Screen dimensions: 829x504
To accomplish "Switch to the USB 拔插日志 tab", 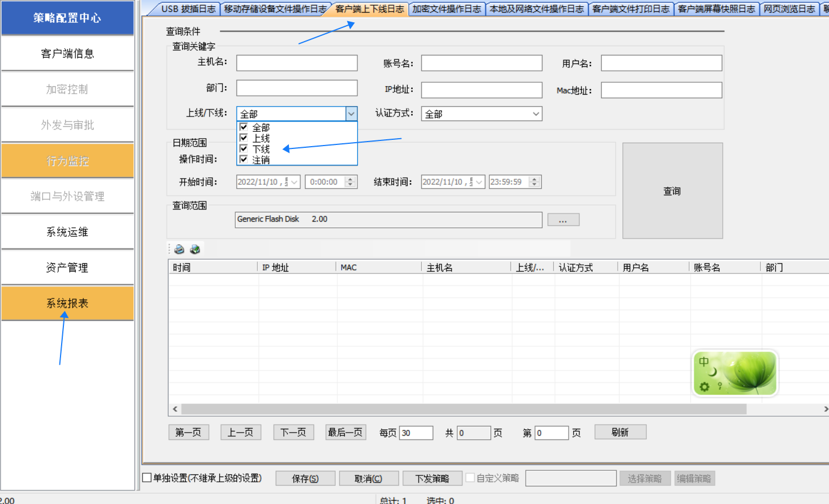I will pos(188,9).
